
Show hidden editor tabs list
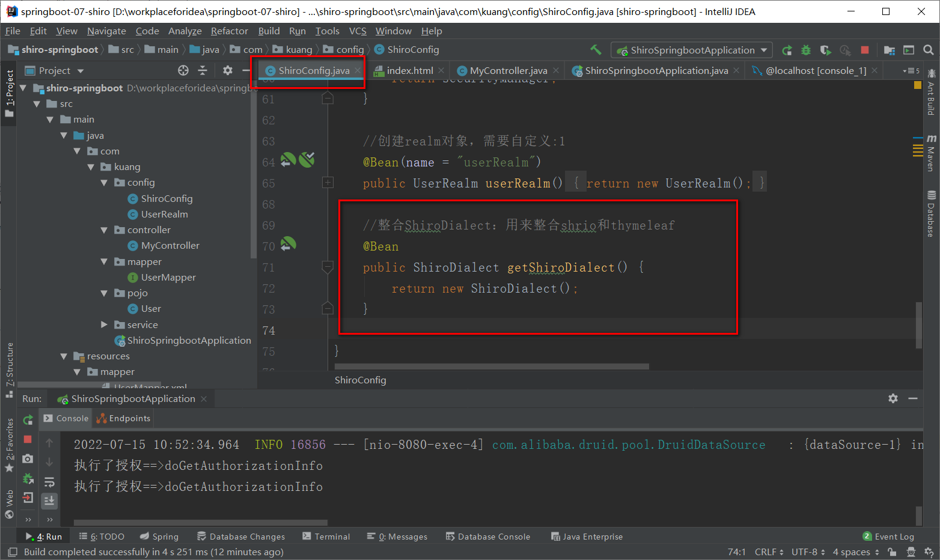[911, 71]
